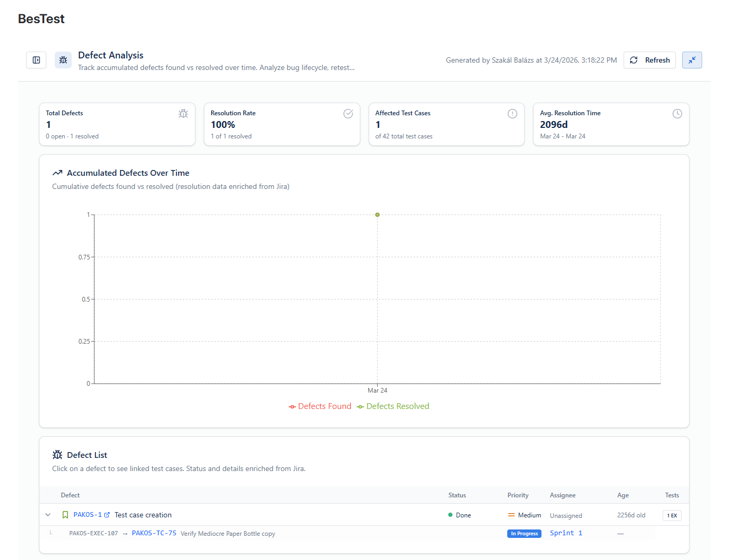Open the external link icon beside PAKOS-1

click(107, 515)
